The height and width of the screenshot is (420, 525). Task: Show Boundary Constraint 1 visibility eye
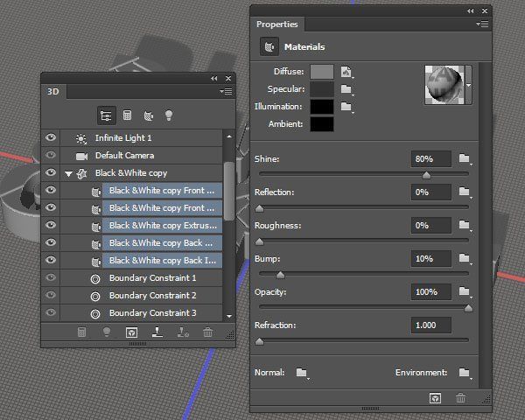coord(51,277)
